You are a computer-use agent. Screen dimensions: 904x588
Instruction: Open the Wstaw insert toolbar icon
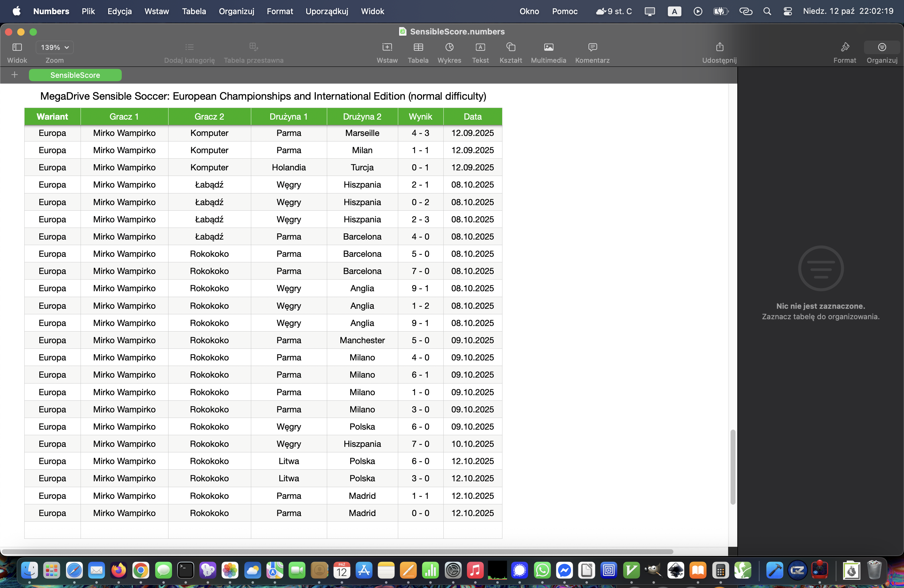click(387, 47)
